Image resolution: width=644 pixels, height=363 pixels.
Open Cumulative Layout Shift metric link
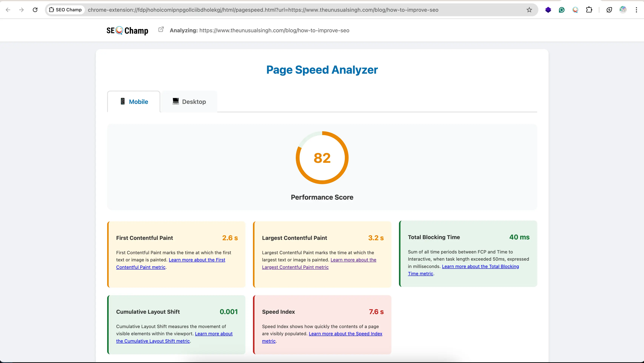pyautogui.click(x=174, y=337)
